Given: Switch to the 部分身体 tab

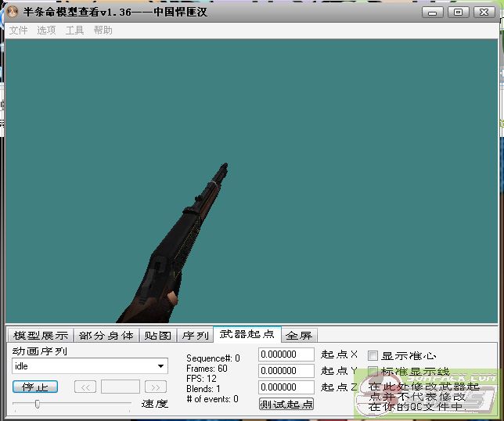Looking at the screenshot, I should pyautogui.click(x=106, y=335).
